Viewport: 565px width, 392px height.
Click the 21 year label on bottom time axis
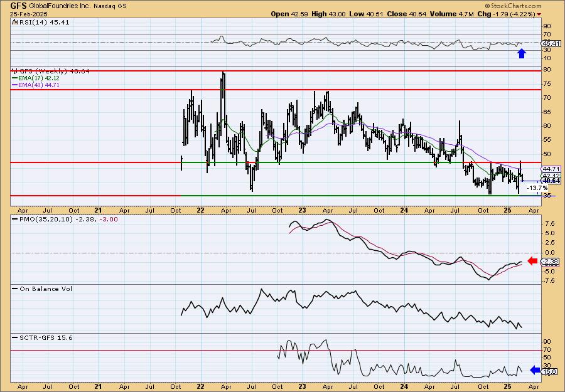(x=99, y=386)
